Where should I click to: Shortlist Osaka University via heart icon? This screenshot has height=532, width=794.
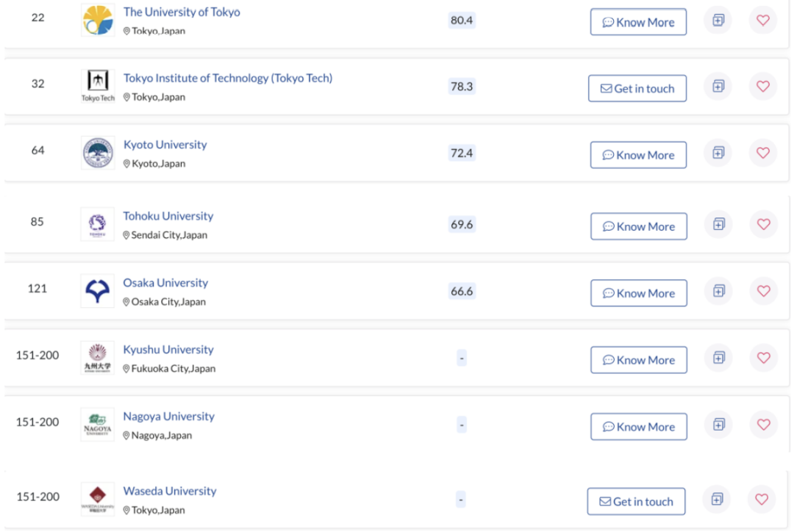coord(764,291)
